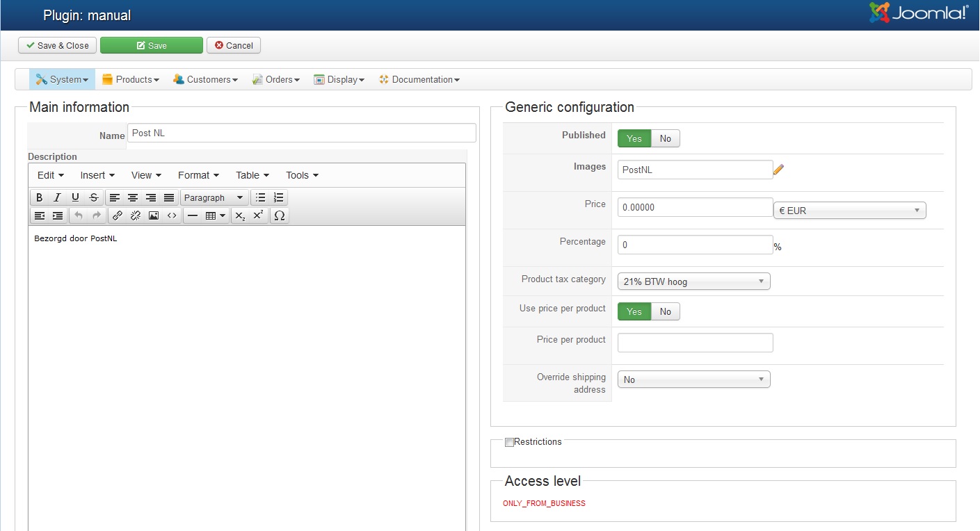
Task: Set Use price per product to No
Action: pos(666,311)
